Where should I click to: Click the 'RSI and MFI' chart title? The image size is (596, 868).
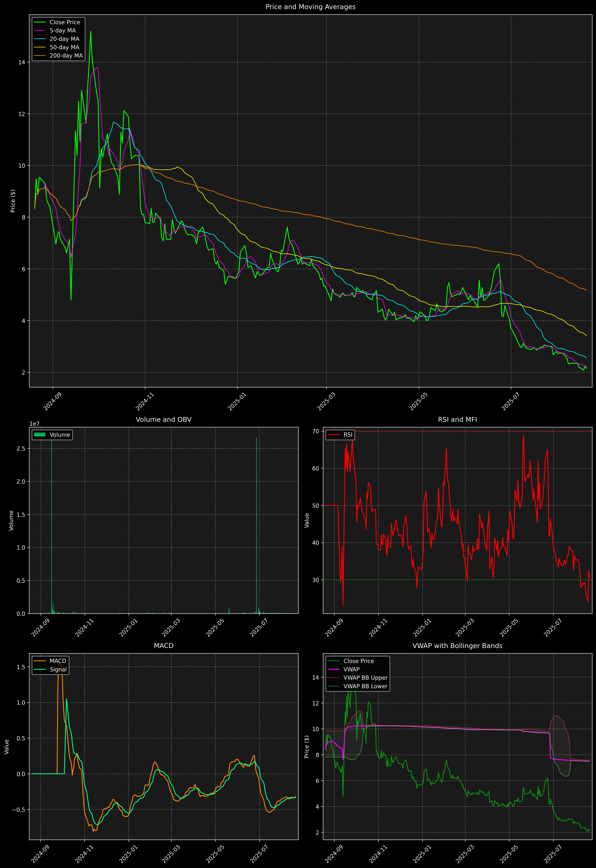(x=457, y=419)
